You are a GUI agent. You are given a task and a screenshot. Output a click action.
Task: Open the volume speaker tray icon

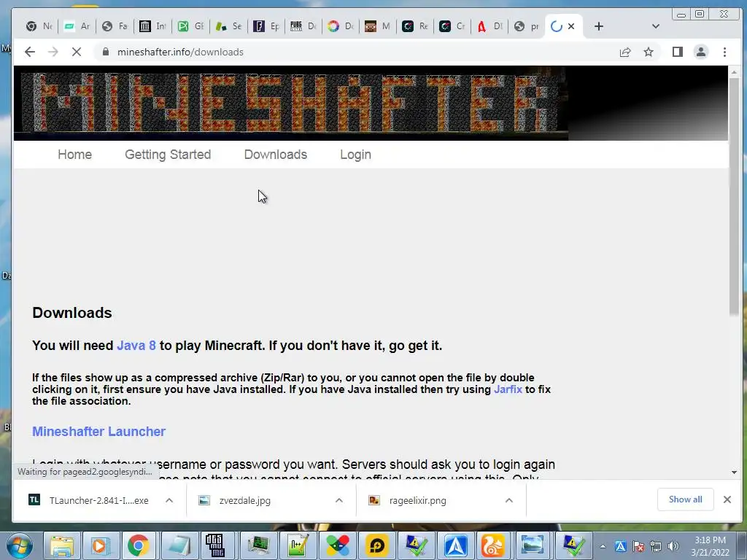click(673, 546)
